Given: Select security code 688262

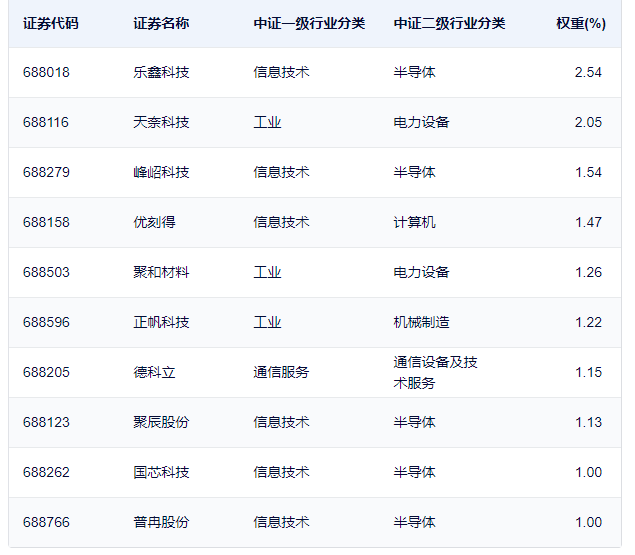Looking at the screenshot, I should click(x=46, y=472).
